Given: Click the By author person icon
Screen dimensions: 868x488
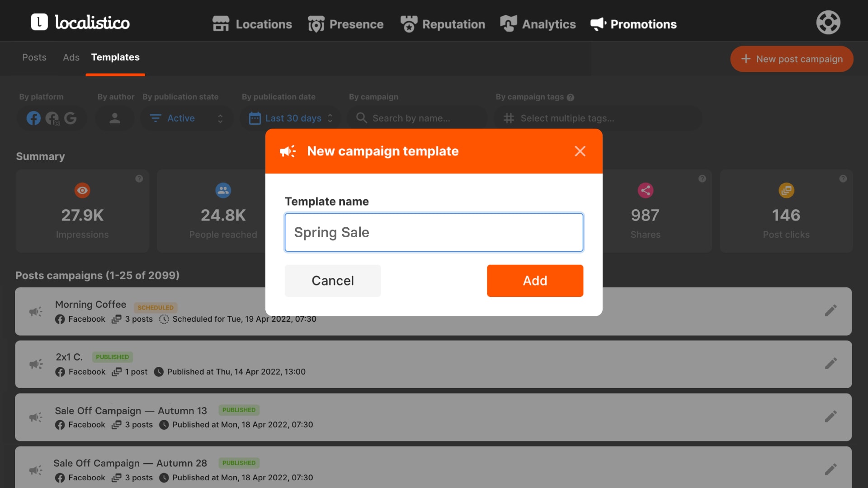Looking at the screenshot, I should click(115, 118).
